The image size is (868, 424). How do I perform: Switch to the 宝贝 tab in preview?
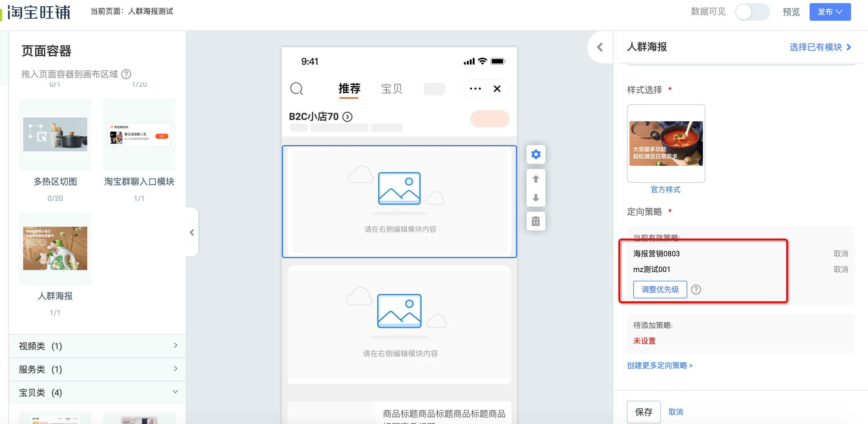392,89
